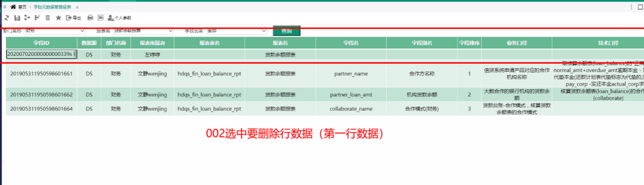The image size is (644, 185).
Task: Click the printer icon
Action: tap(90, 18)
